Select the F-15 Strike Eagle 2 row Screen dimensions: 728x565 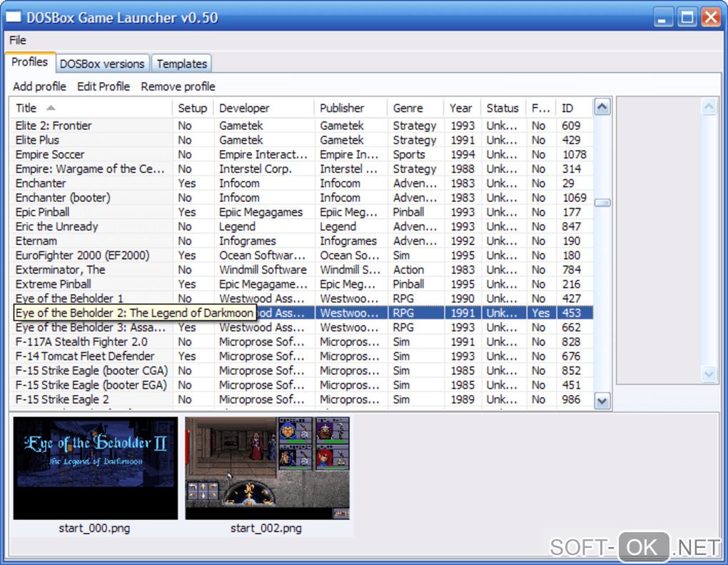click(302, 399)
